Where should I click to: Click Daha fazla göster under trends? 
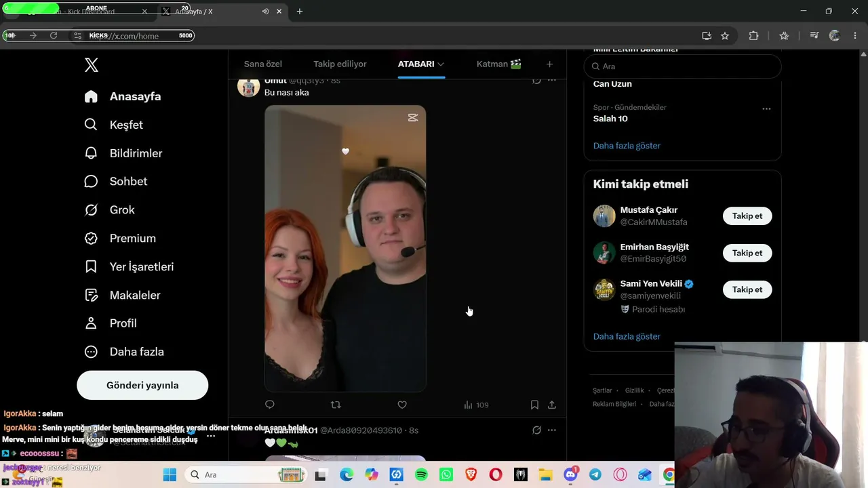click(627, 146)
